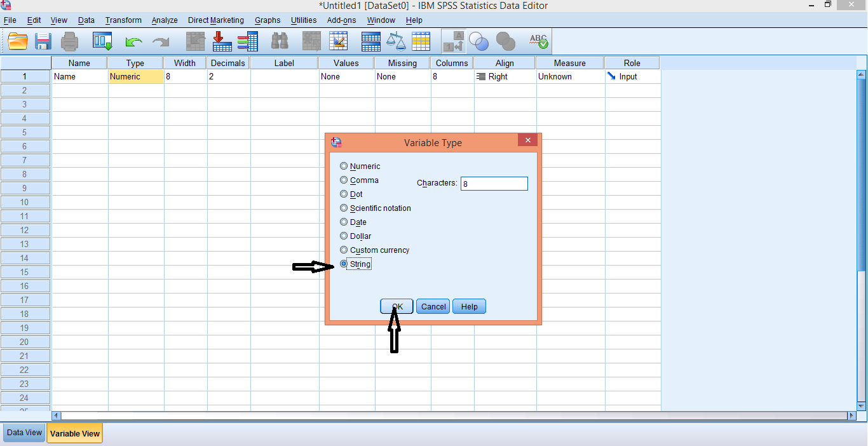The height and width of the screenshot is (446, 868).
Task: Click the Characters input field
Action: (x=494, y=184)
